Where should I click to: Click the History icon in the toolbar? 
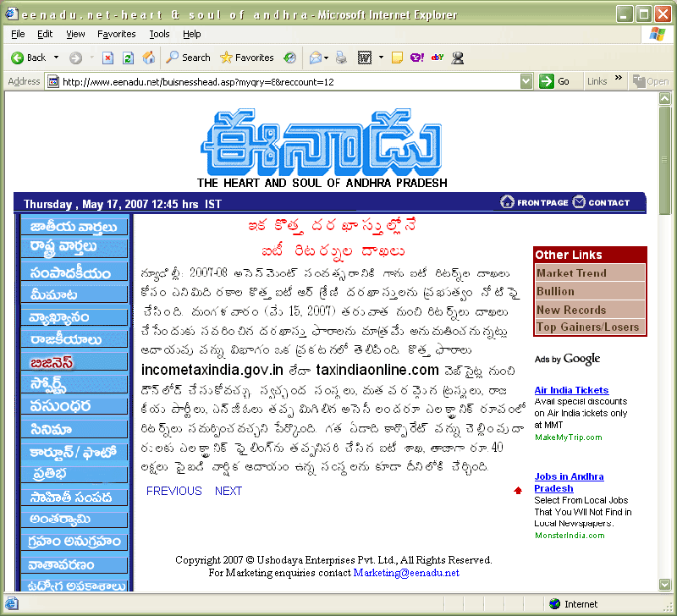tap(290, 58)
